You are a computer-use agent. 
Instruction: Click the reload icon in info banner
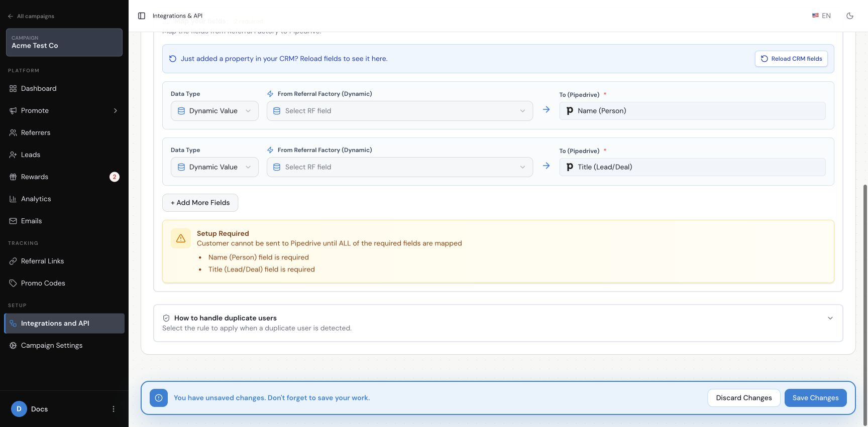[x=172, y=59]
